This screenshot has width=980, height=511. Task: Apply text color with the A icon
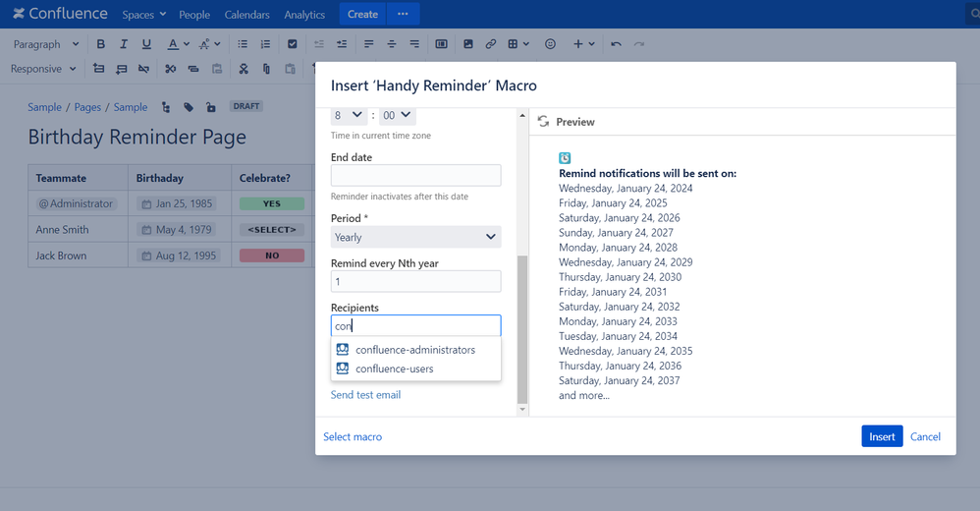(x=173, y=44)
